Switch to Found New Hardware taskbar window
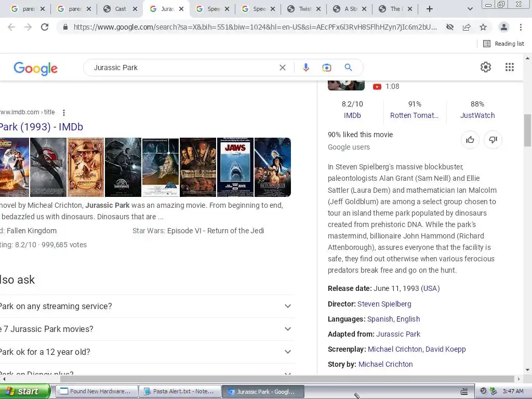This screenshot has width=532, height=399. point(97,391)
